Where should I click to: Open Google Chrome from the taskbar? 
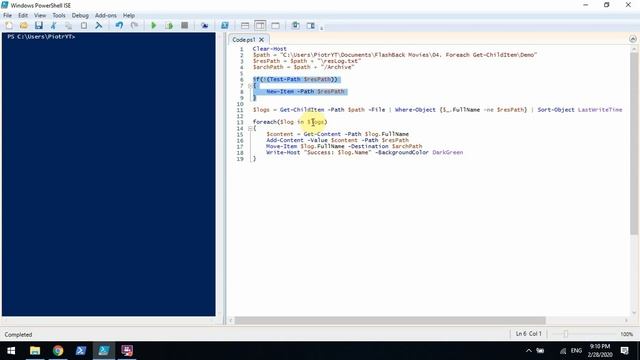coord(58,351)
